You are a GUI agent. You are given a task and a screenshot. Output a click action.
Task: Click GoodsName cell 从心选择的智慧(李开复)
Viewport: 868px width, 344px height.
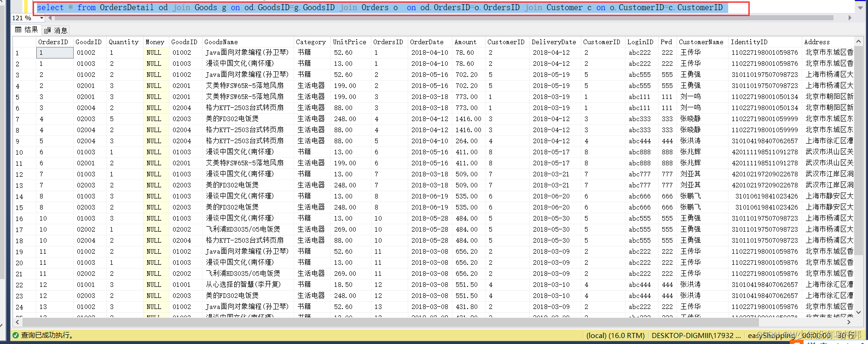click(248, 285)
